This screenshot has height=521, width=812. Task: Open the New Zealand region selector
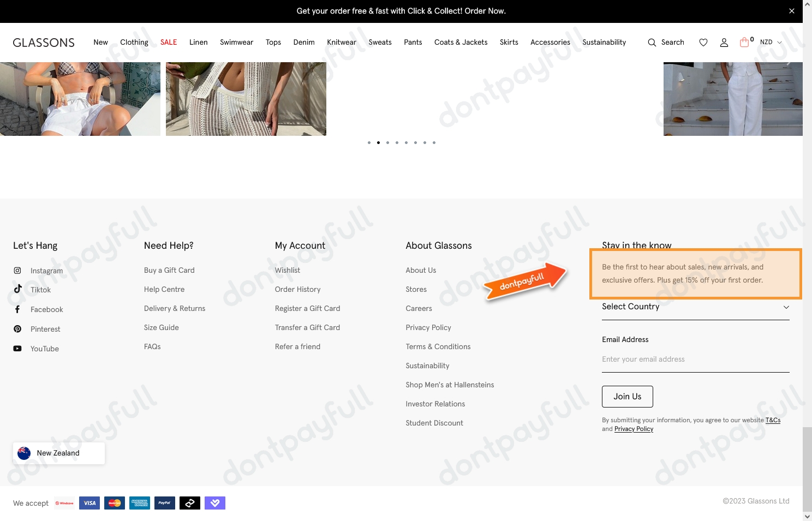pyautogui.click(x=58, y=453)
